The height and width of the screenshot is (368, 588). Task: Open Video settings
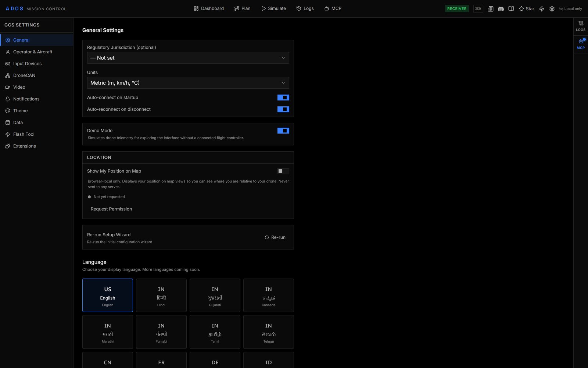click(x=37, y=87)
